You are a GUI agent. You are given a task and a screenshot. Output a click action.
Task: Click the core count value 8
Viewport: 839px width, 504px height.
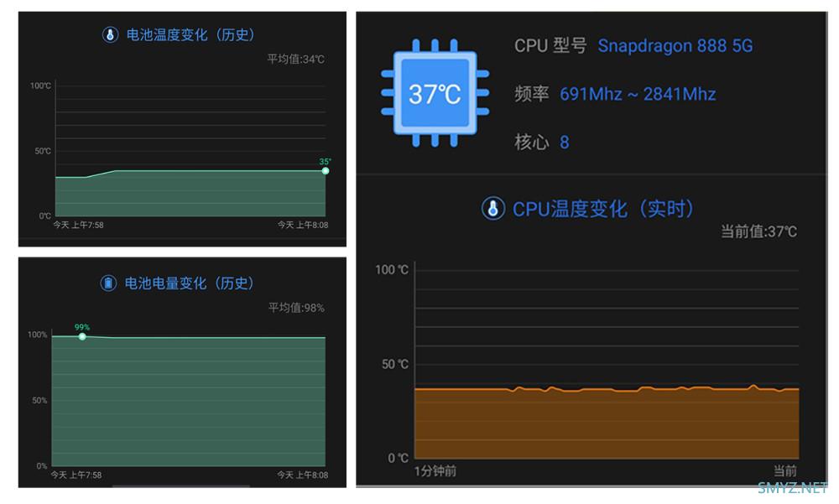pyautogui.click(x=565, y=143)
